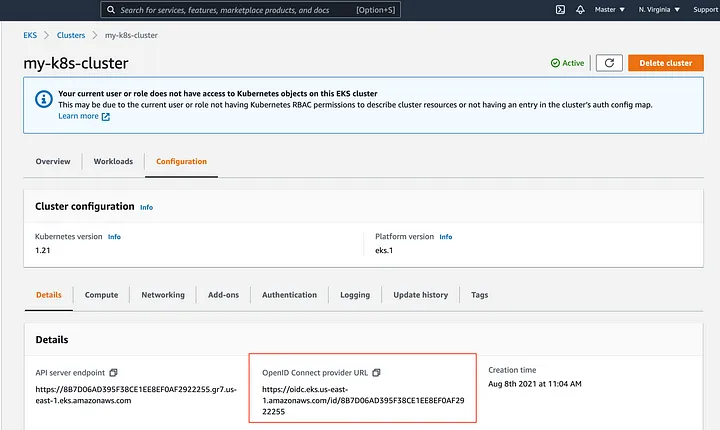
Task: Open the Support menu
Action: (706, 10)
